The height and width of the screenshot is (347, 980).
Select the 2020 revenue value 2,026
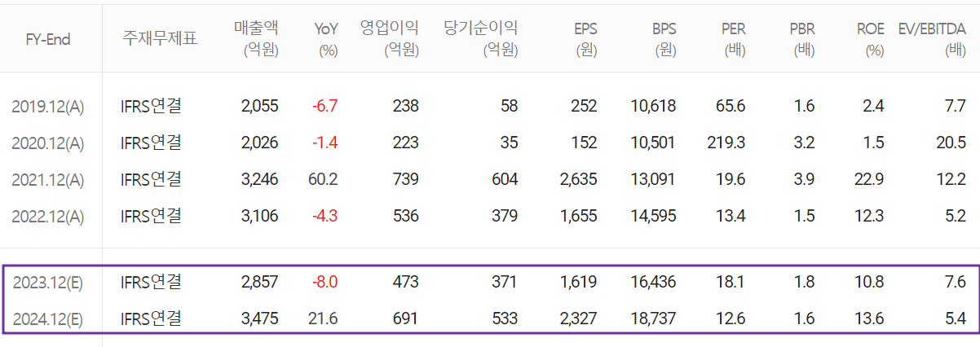260,143
